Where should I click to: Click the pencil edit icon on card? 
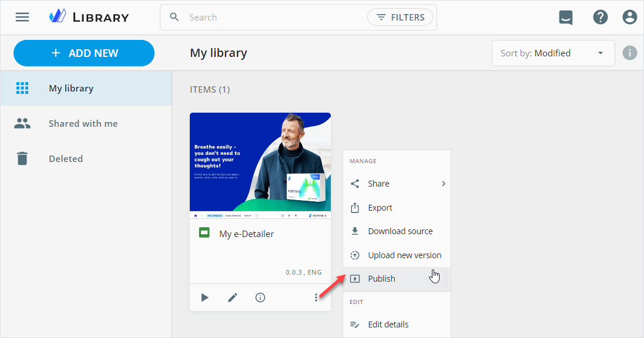[233, 298]
